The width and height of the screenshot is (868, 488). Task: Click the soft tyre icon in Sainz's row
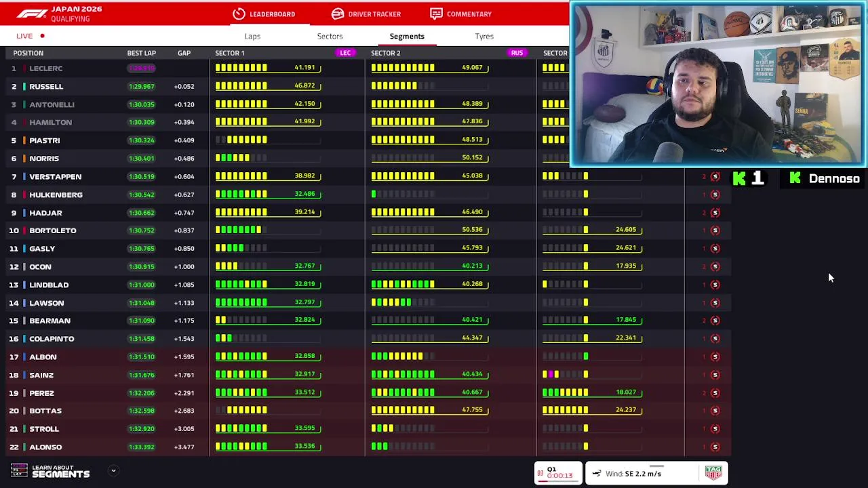pos(715,375)
